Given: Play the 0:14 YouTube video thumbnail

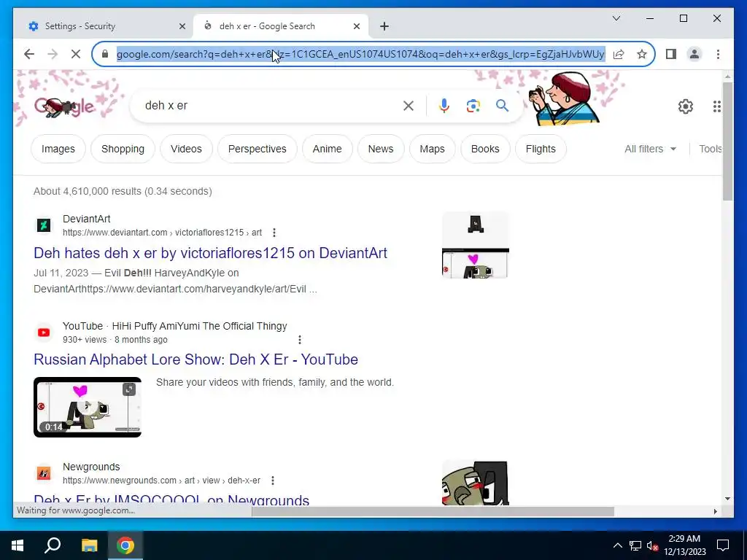Looking at the screenshot, I should [x=88, y=407].
